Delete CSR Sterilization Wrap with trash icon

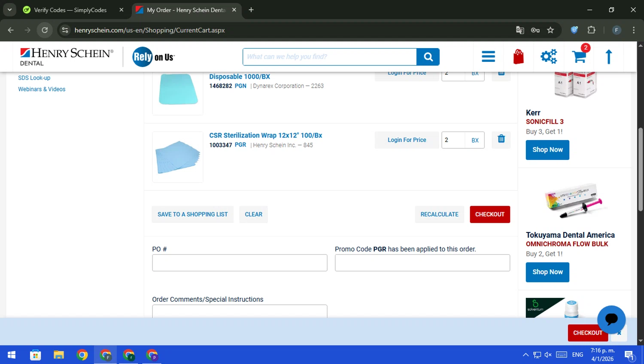[x=501, y=139]
